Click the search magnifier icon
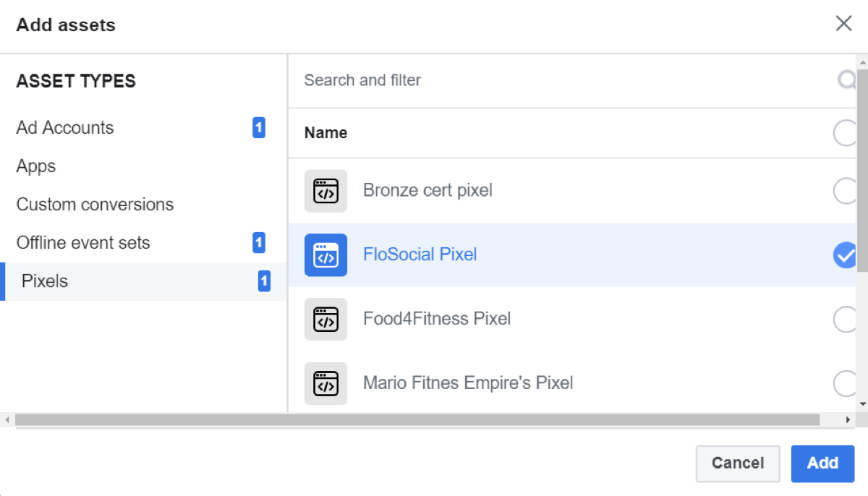Image resolution: width=868 pixels, height=496 pixels. coord(846,80)
